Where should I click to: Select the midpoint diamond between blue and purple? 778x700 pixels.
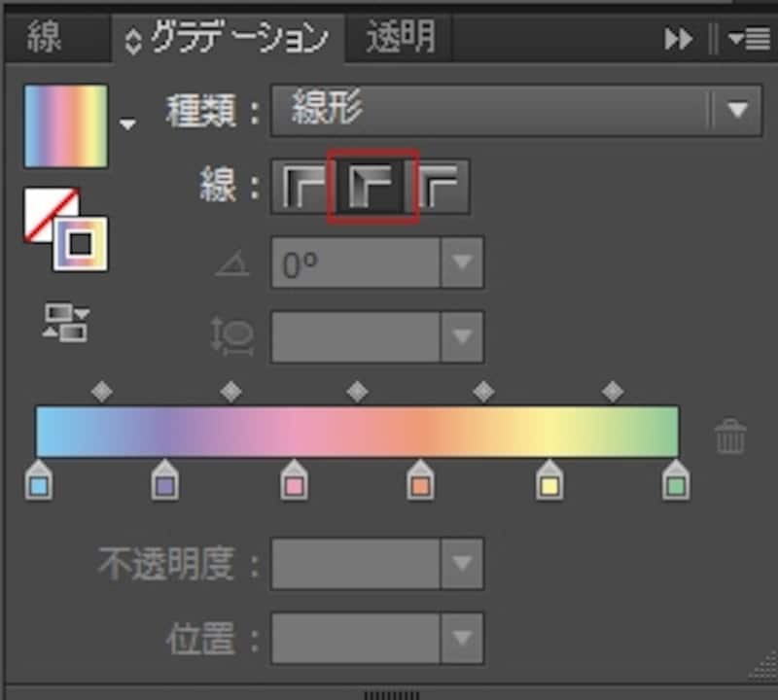[102, 392]
